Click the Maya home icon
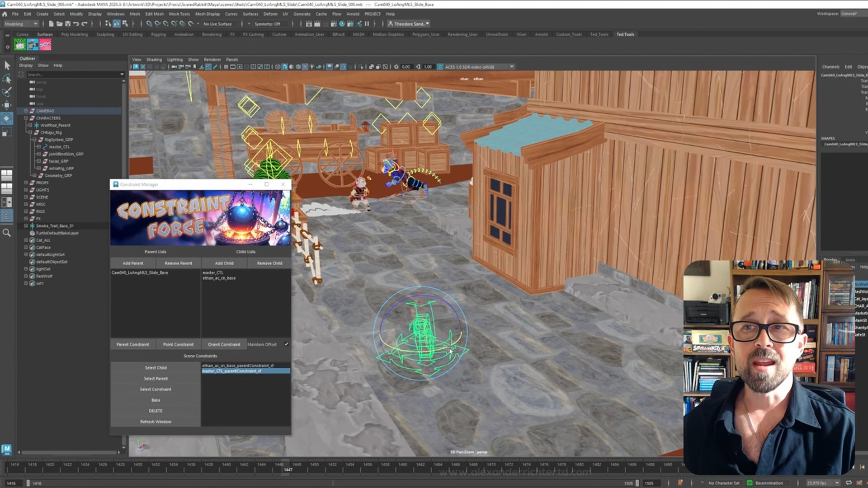Screen dimensions: 868x488 click(5, 14)
